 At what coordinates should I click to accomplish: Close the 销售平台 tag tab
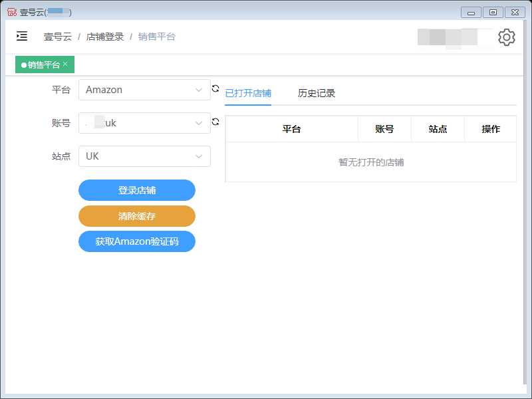coord(65,64)
